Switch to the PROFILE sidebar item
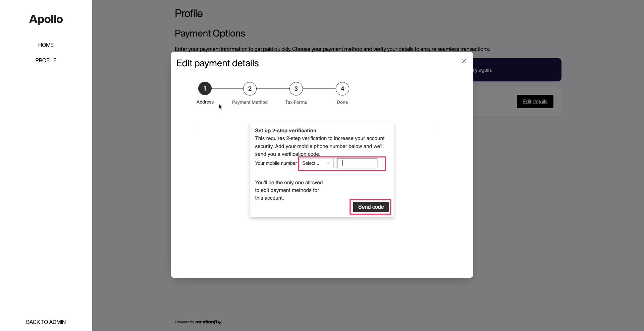The width and height of the screenshot is (644, 331). pos(46,60)
